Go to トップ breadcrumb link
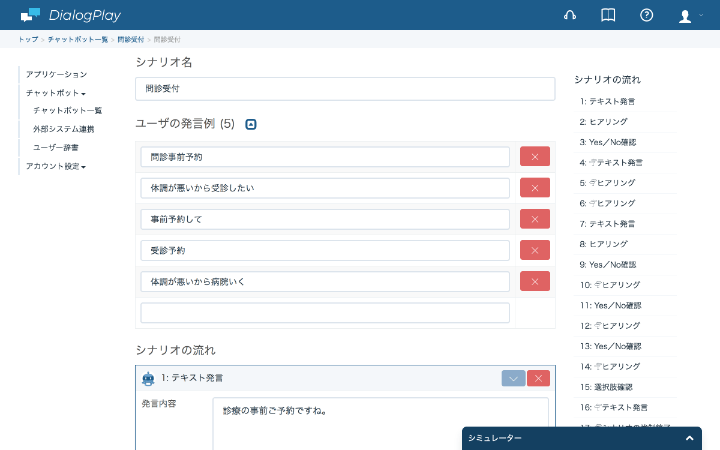Viewport: 720px width, 450px height. (x=28, y=39)
